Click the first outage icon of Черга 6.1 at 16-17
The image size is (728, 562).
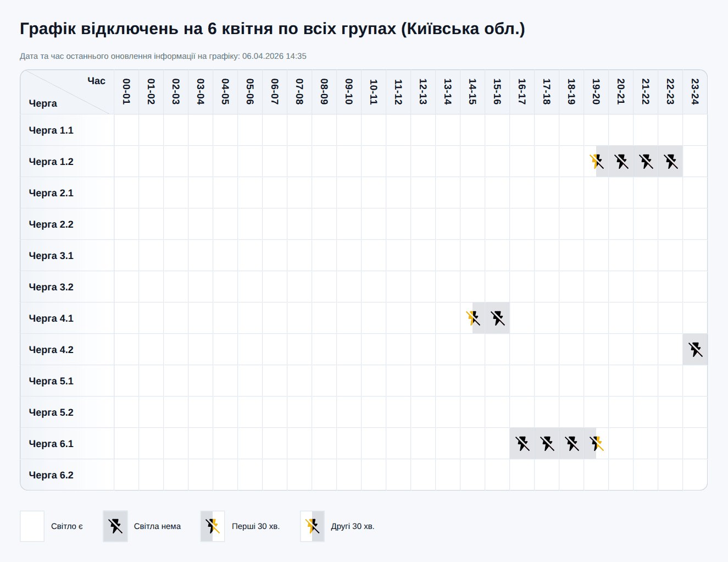tap(522, 443)
